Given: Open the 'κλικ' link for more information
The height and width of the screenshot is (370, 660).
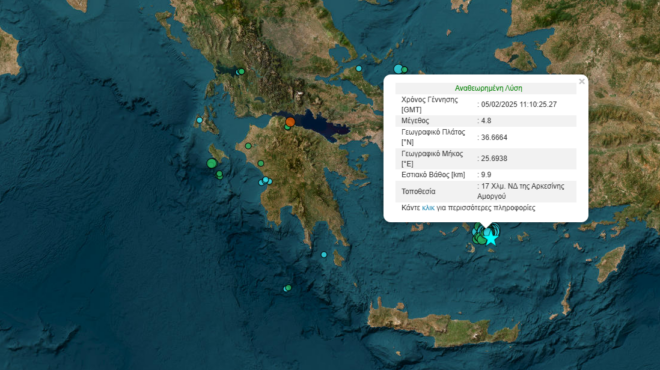Looking at the screenshot, I should point(428,208).
